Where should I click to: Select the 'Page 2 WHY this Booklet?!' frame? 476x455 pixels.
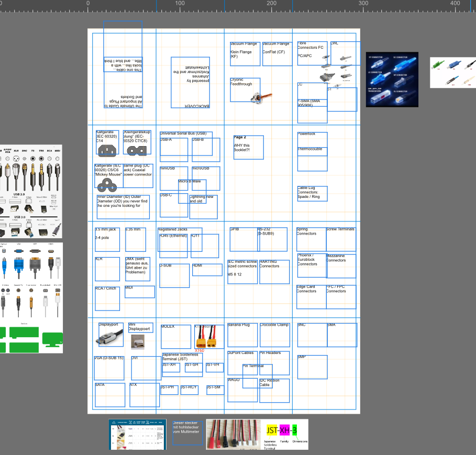point(249,148)
